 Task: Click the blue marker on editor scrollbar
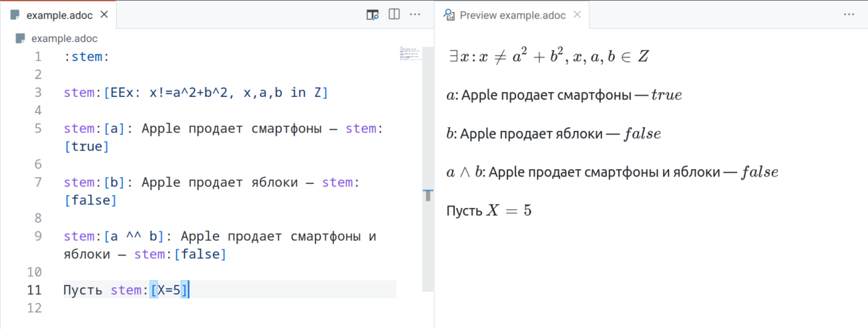pyautogui.click(x=428, y=195)
